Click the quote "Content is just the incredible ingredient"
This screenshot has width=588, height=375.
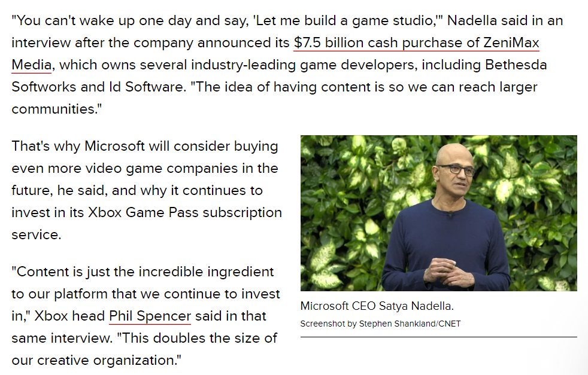(143, 272)
